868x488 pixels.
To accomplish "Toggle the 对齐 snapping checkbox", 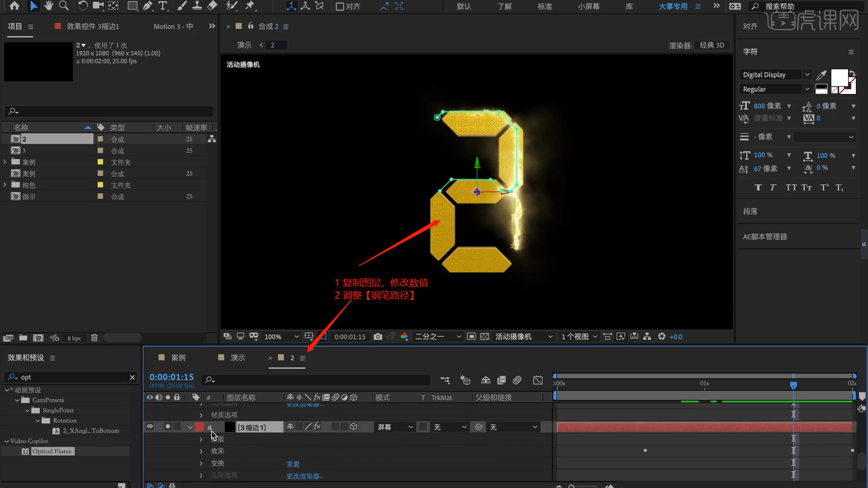I will (340, 6).
